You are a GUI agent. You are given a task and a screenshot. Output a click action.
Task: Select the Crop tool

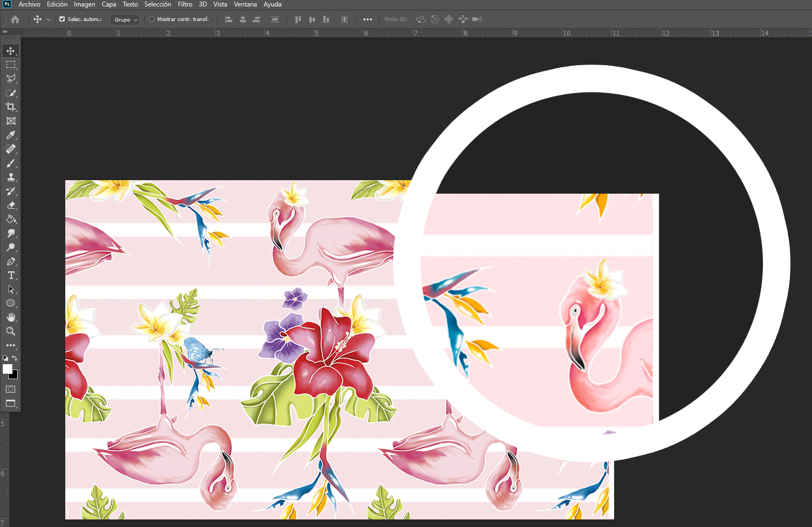pos(10,107)
